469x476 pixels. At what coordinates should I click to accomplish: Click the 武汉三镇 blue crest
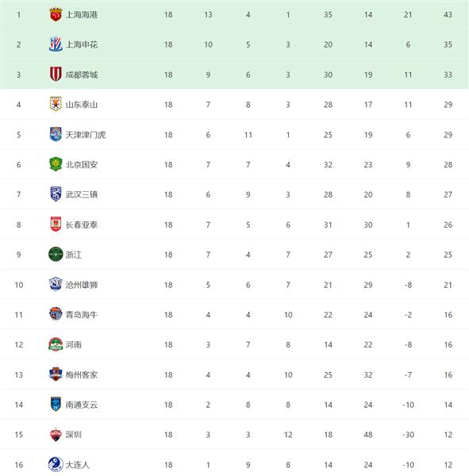click(56, 194)
